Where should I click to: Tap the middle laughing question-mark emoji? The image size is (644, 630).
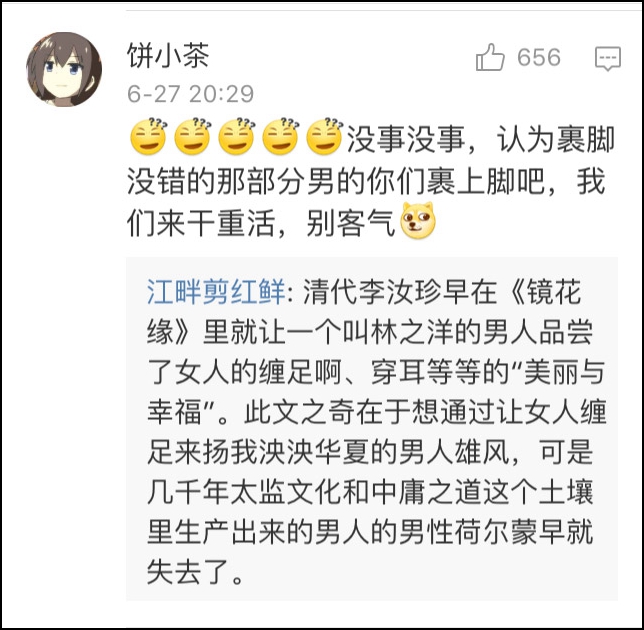[x=237, y=137]
